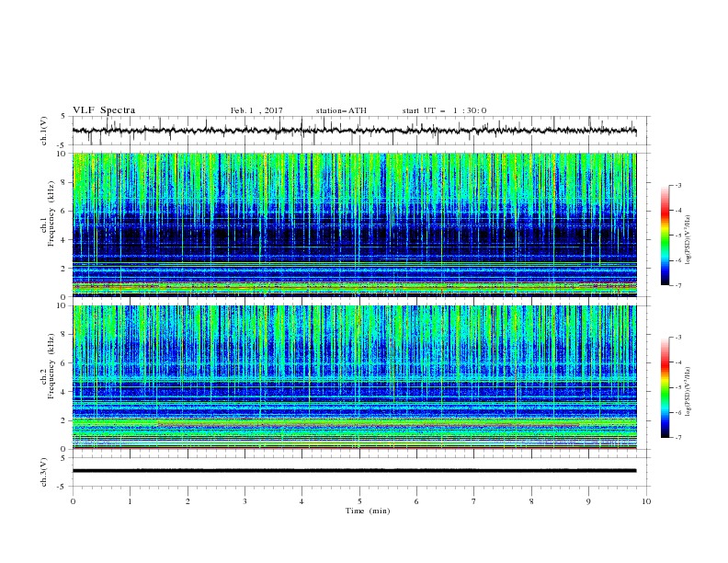Click the ch.2 color bar log(PSD) label
Image resolution: width=728 pixels, height=563 pixels.
[x=688, y=392]
